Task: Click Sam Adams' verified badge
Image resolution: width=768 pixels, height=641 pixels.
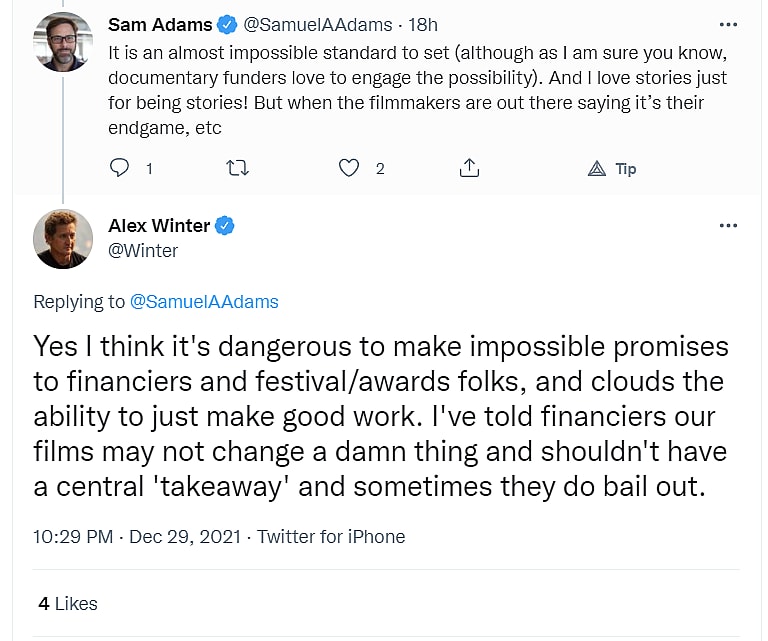Action: tap(229, 24)
